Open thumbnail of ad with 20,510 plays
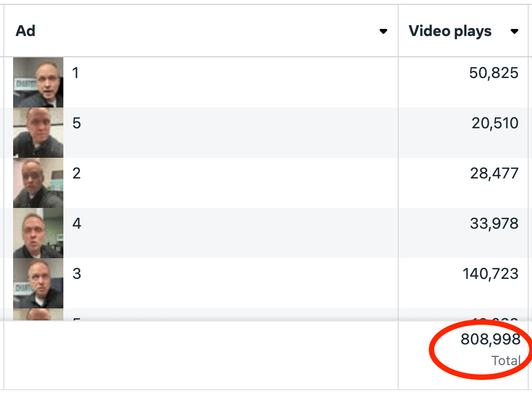Image resolution: width=532 pixels, height=393 pixels. coord(38,132)
